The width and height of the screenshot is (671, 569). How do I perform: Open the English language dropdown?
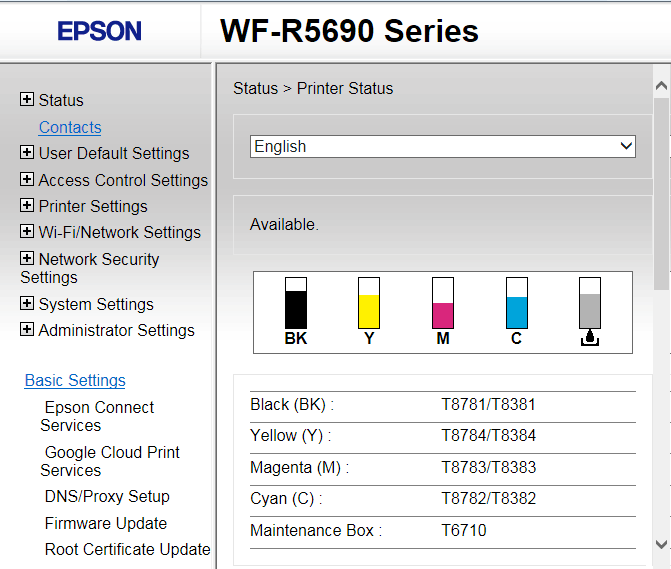point(442,147)
